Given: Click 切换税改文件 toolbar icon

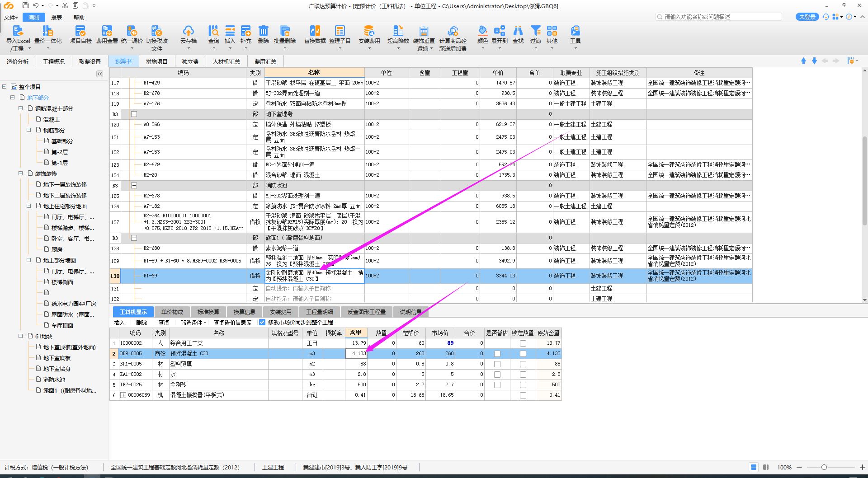Looking at the screenshot, I should [x=156, y=31].
